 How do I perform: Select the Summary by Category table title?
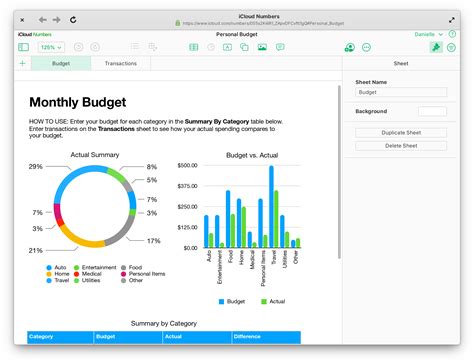[x=164, y=323]
